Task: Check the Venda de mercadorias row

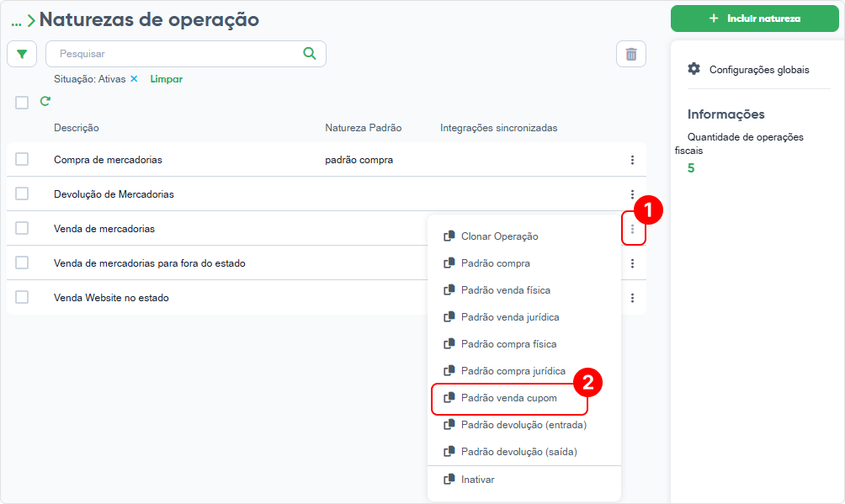Action: [22, 228]
